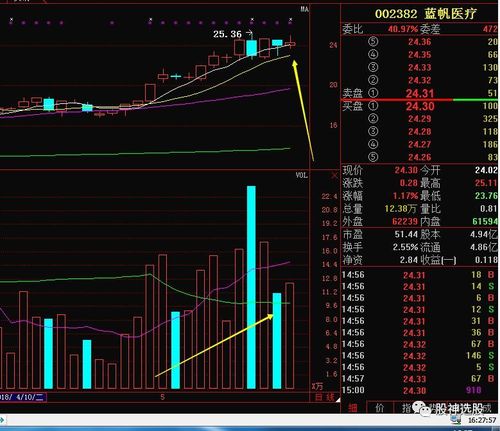This screenshot has height=431, width=500.
Task: Click 涨跌 value 0.28
Action: tap(409, 183)
